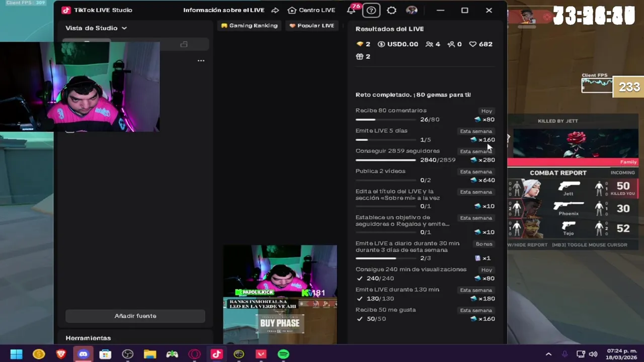Open the three-dot menu in the scene panel

coord(201,60)
